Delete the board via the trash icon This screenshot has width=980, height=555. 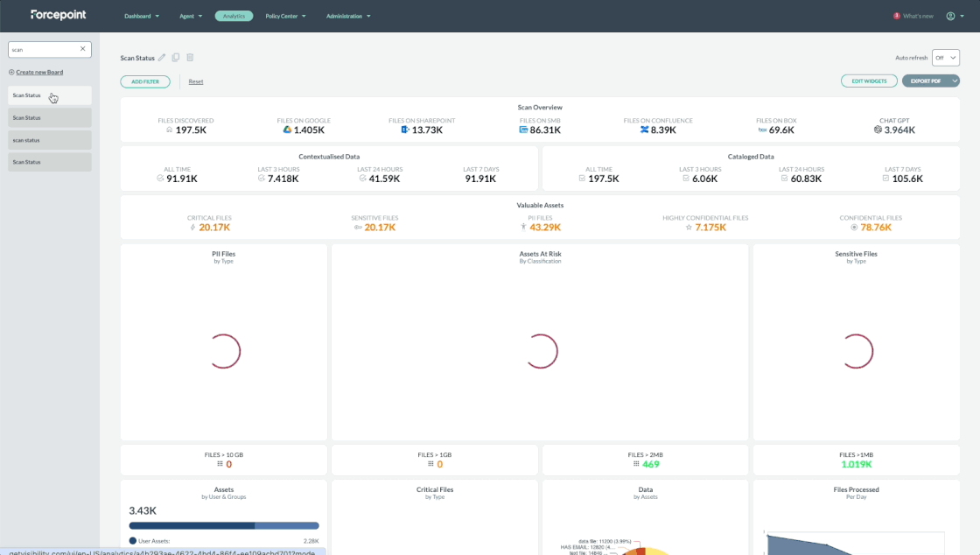pyautogui.click(x=190, y=58)
